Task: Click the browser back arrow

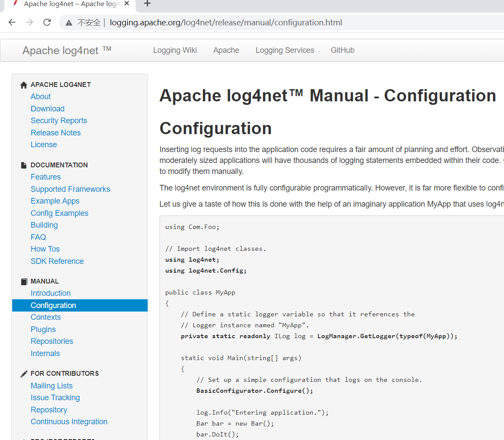Action: click(x=12, y=22)
